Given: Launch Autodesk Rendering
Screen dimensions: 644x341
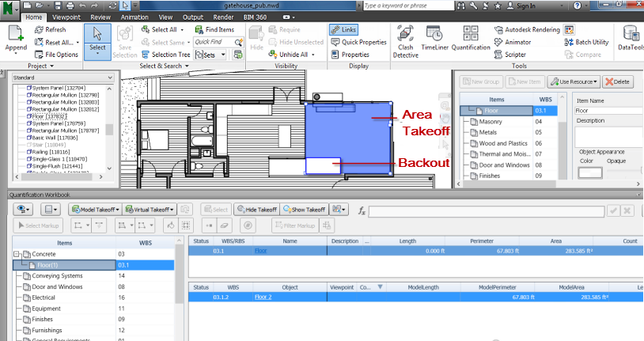Looking at the screenshot, I should [x=527, y=29].
